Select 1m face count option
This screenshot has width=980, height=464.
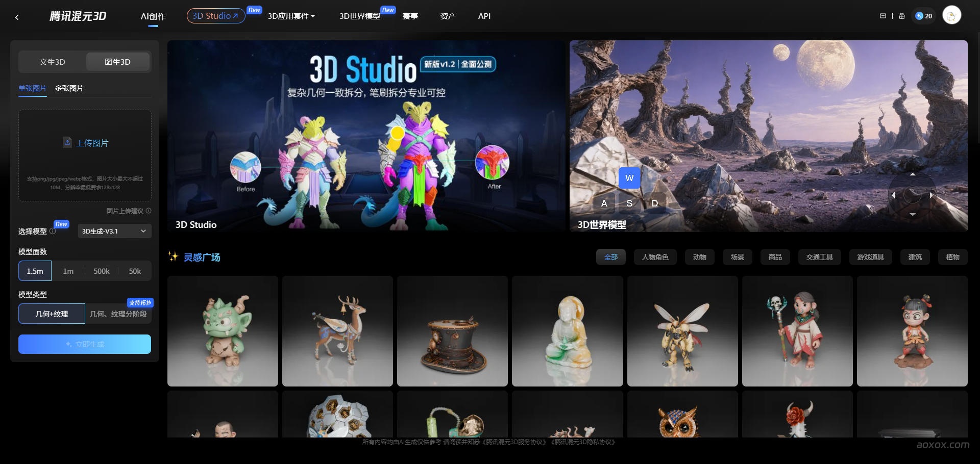click(68, 271)
